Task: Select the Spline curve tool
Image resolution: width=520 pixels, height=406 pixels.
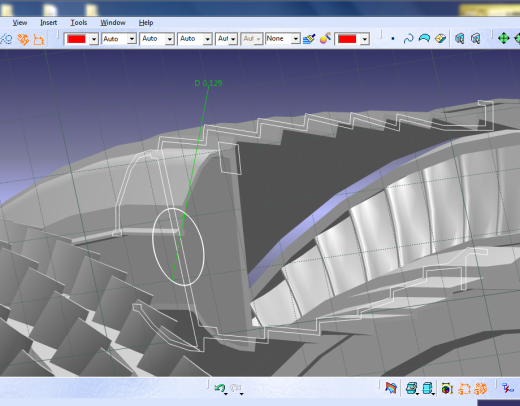Action: tap(408, 39)
